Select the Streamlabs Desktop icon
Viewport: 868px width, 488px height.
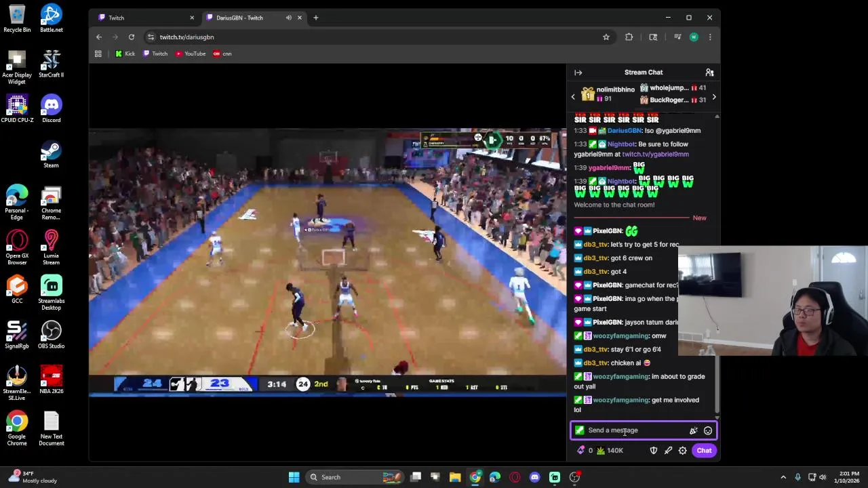click(51, 293)
